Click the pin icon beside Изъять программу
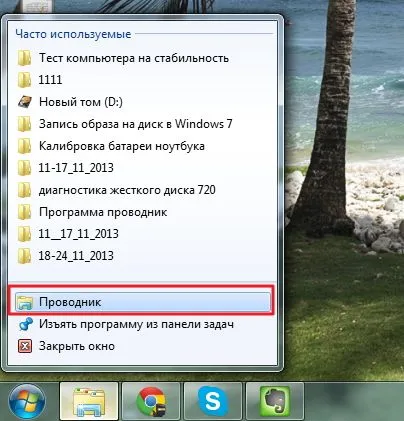 (25, 324)
